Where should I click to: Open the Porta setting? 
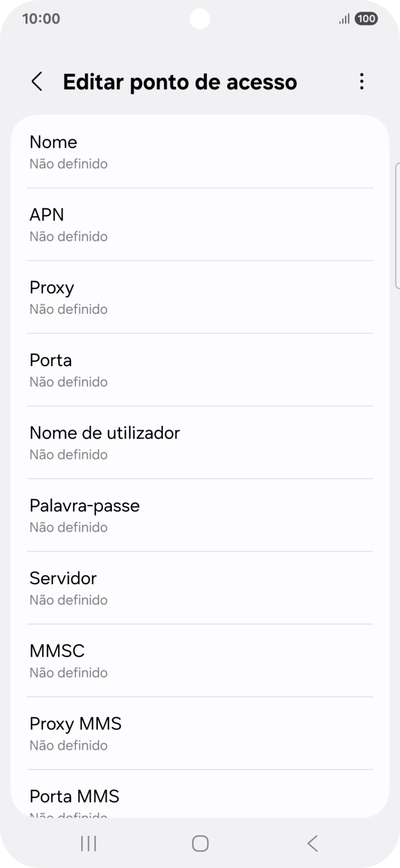tap(199, 369)
